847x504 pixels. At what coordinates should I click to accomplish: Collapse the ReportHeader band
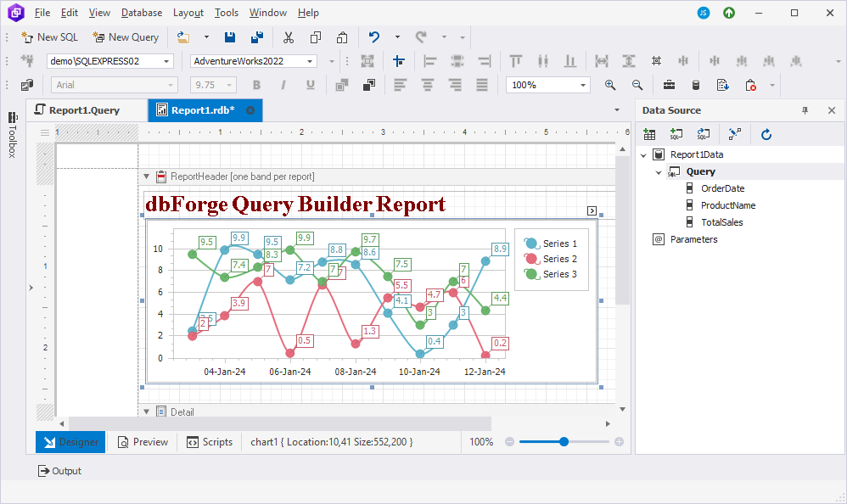[146, 176]
